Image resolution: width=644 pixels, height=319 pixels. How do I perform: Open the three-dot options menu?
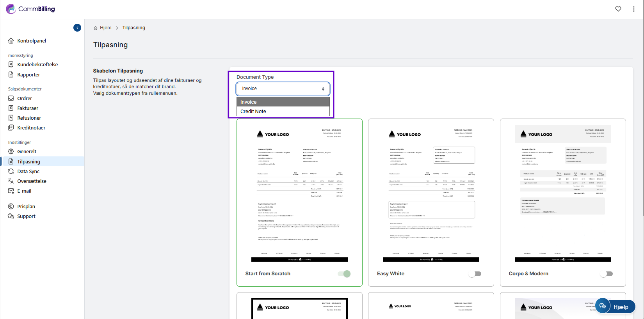pyautogui.click(x=633, y=9)
